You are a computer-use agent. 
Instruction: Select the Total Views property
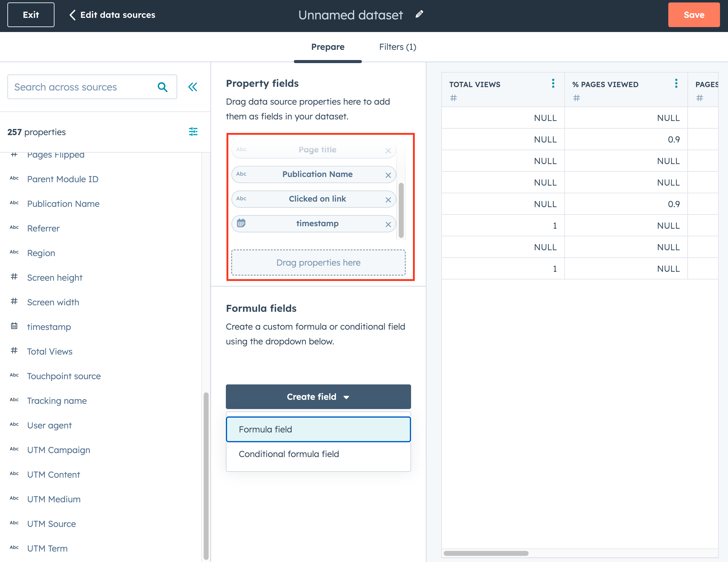[50, 351]
